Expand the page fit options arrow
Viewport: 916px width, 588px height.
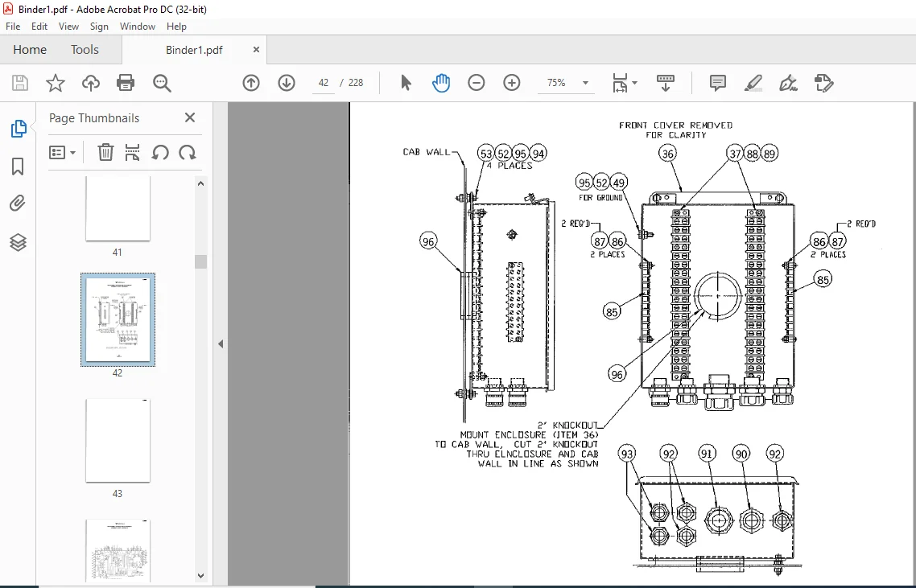pos(635,83)
